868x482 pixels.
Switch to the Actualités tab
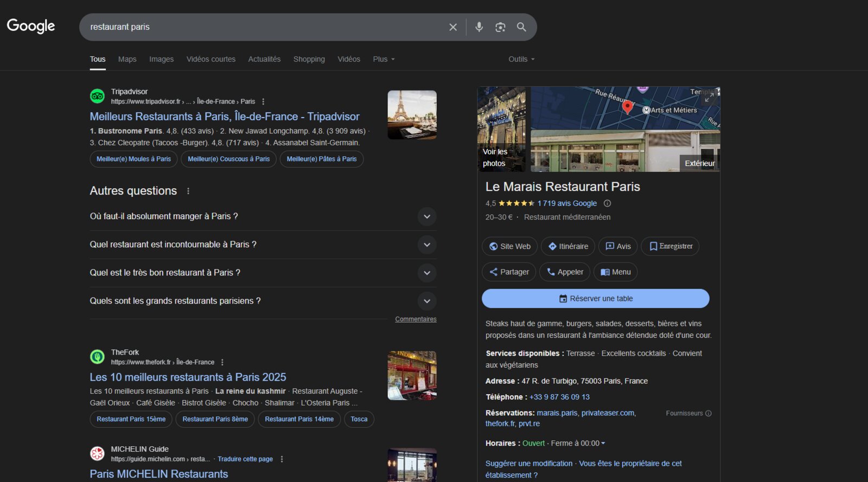pos(264,59)
